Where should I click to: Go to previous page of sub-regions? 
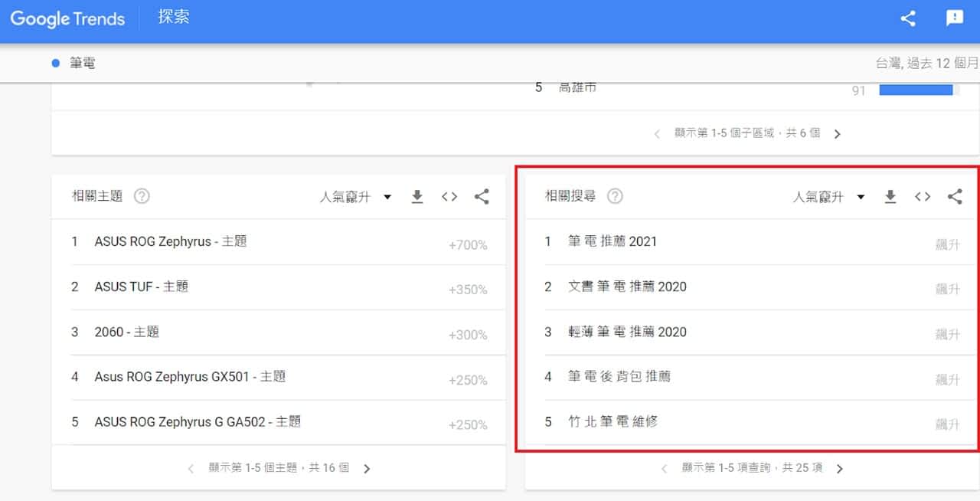(658, 134)
